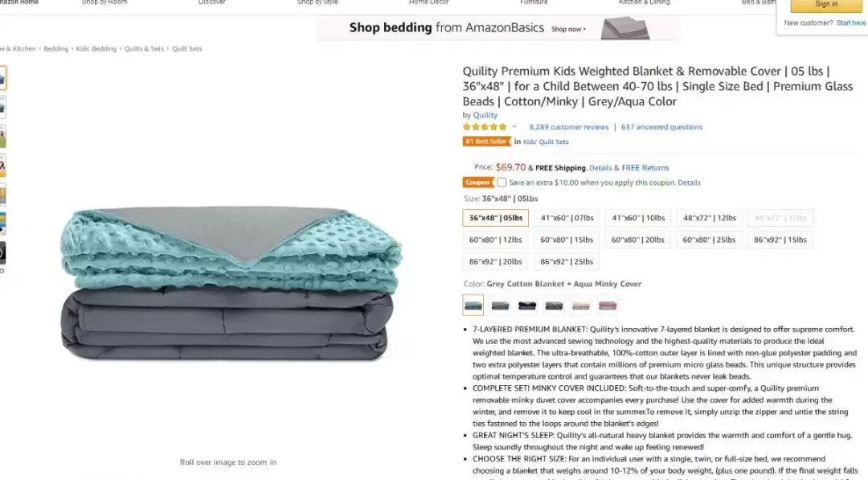Screen dimensions: 868x480
Task: Expand the star rating dropdown arrow
Action: click(x=514, y=127)
